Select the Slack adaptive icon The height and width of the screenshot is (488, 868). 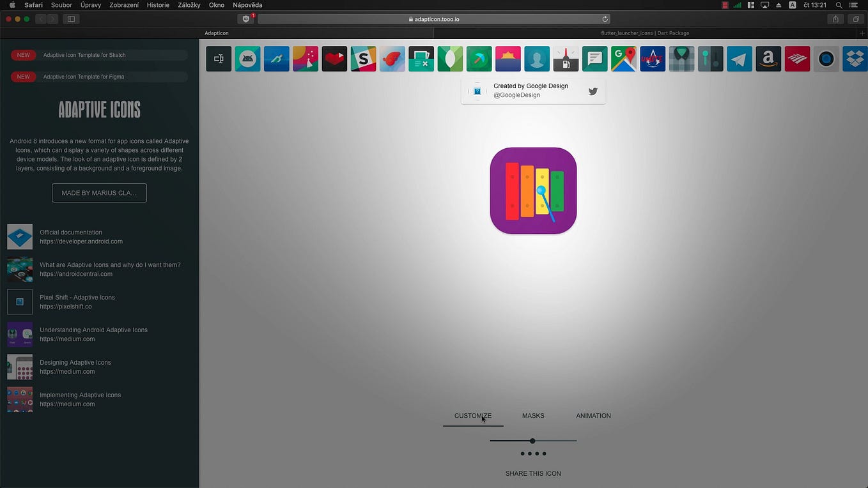363,58
